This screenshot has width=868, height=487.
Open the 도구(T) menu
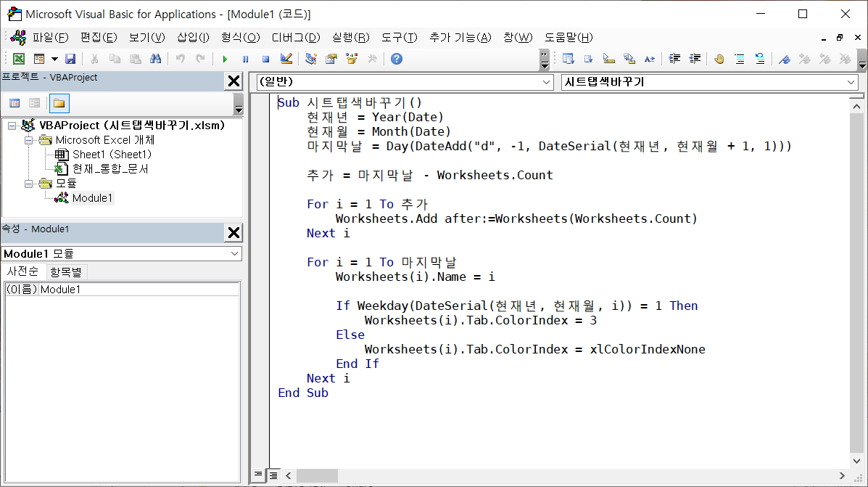coord(399,38)
